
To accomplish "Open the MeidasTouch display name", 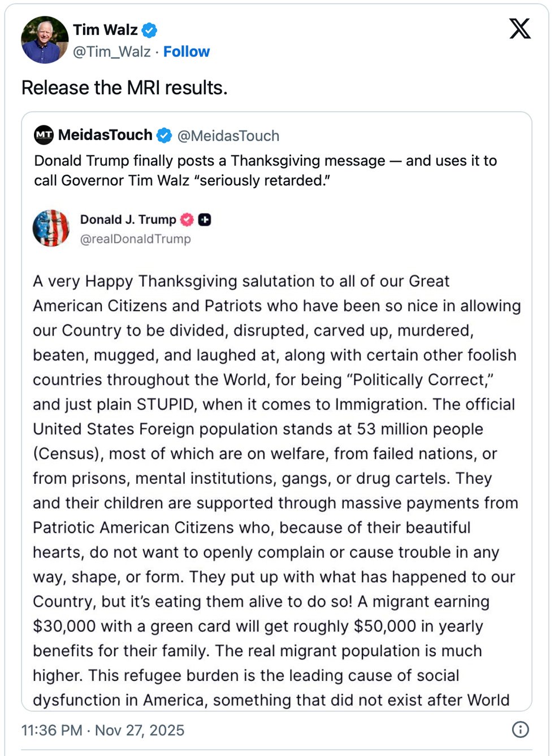I will (x=105, y=135).
